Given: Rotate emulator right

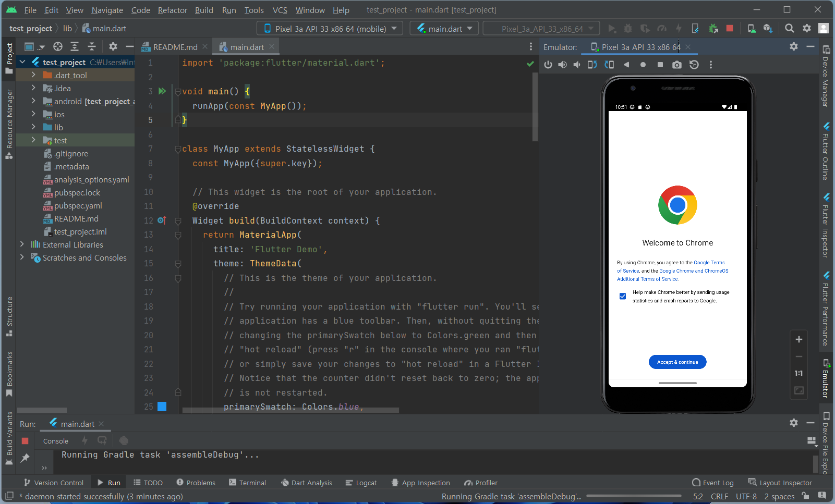Looking at the screenshot, I should (x=609, y=65).
